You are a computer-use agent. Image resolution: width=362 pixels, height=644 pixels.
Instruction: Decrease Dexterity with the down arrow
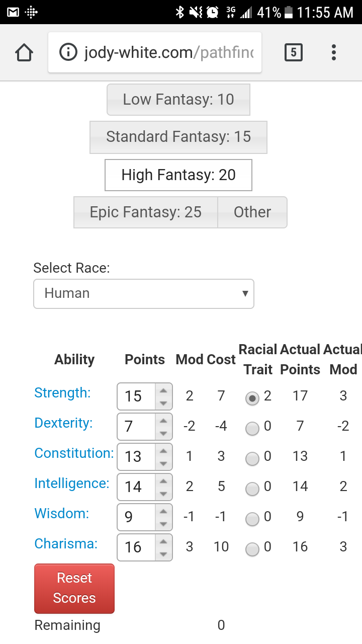coord(163,433)
